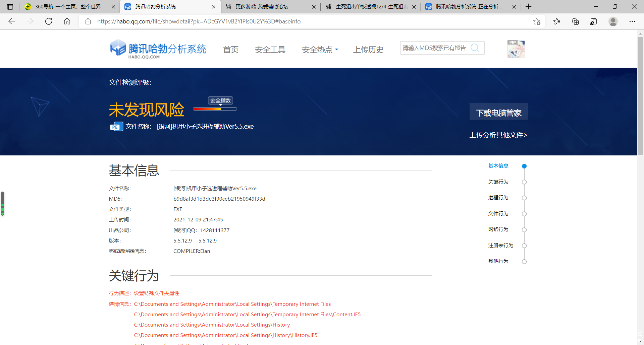Open tab actions menu icon
The height and width of the screenshot is (345, 644).
tap(10, 7)
